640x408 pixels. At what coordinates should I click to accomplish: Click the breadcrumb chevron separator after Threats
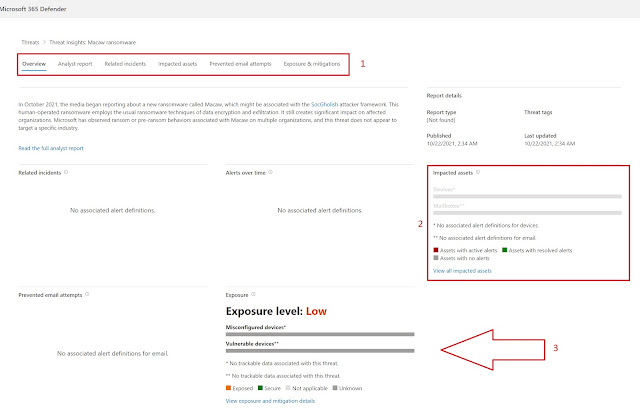[x=44, y=42]
